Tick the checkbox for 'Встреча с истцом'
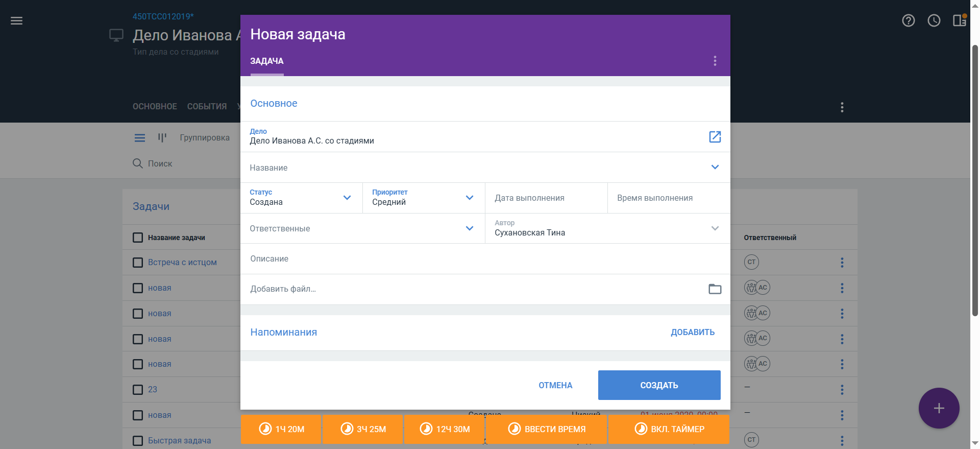Image resolution: width=980 pixels, height=449 pixels. pyautogui.click(x=138, y=263)
